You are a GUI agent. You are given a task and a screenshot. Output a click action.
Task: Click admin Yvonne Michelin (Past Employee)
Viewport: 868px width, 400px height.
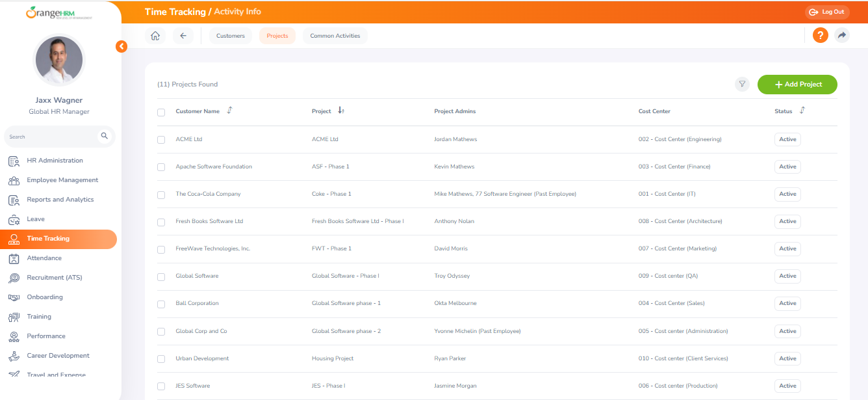478,331
